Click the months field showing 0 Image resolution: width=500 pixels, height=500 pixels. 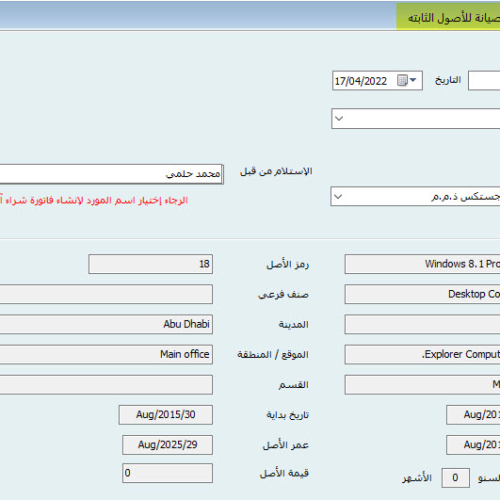[455, 478]
